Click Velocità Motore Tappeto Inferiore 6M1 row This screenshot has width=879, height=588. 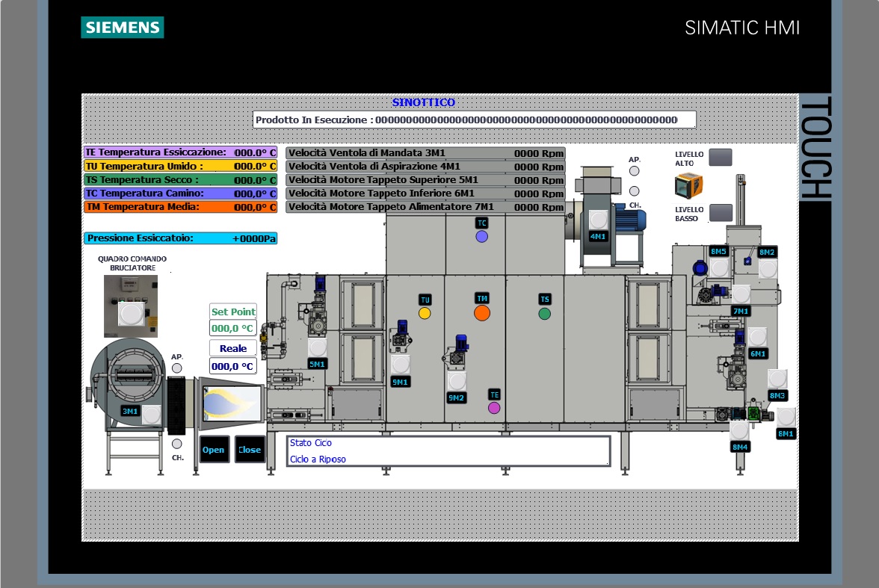click(425, 194)
